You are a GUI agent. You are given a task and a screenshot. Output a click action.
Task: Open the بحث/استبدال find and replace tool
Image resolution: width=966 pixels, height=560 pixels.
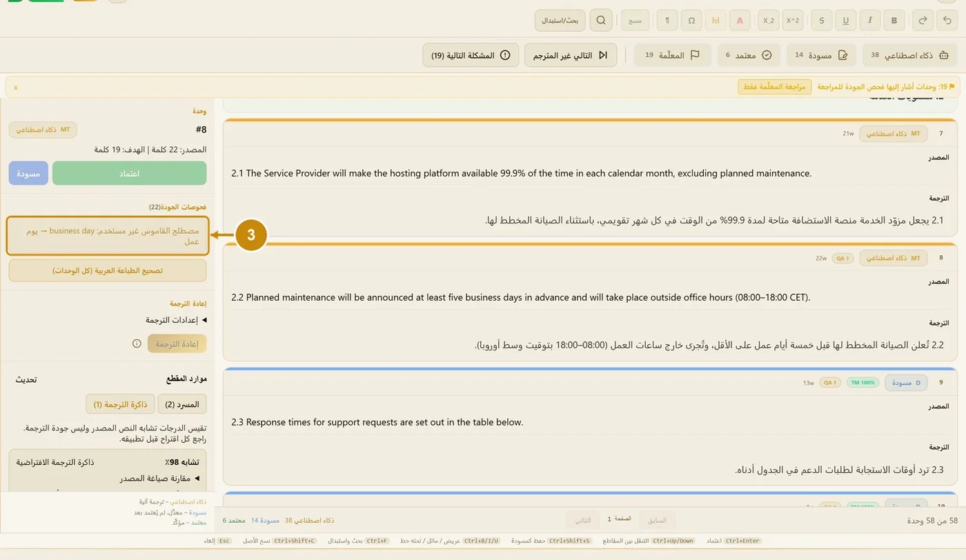(560, 21)
